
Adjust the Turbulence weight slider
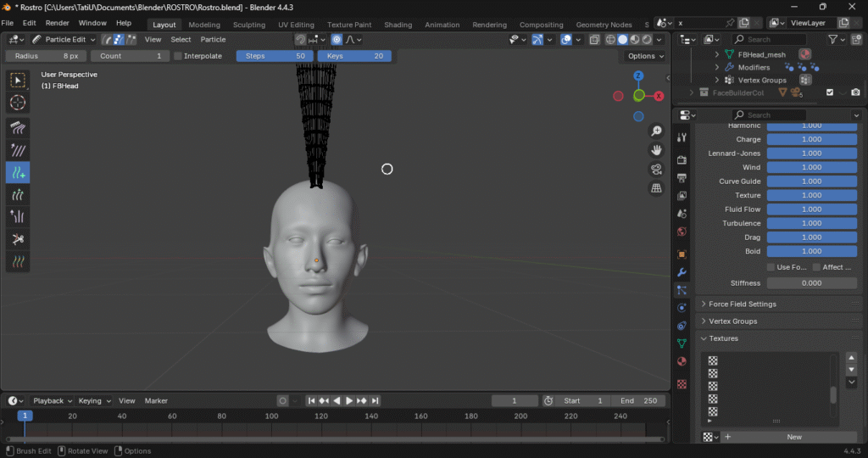(x=811, y=223)
